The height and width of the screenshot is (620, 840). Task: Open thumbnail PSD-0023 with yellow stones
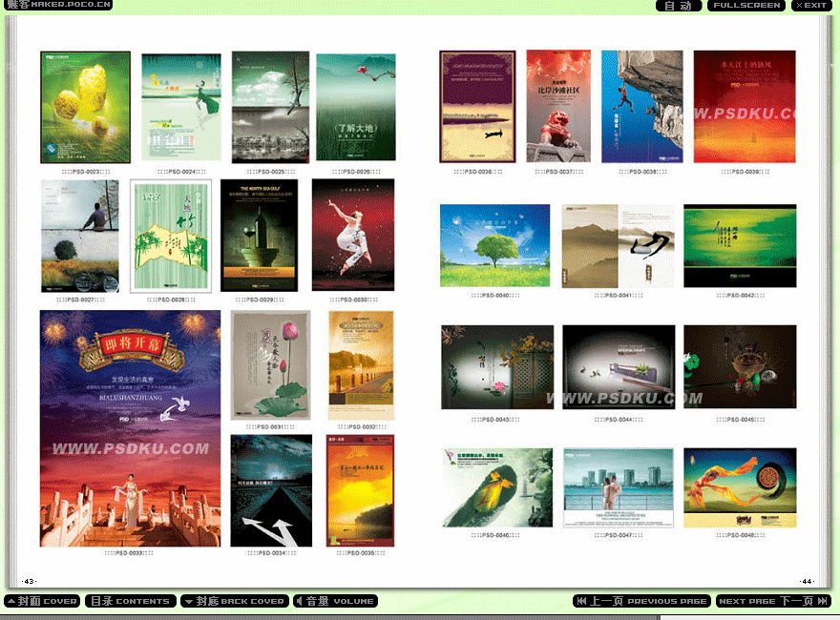pyautogui.click(x=85, y=107)
